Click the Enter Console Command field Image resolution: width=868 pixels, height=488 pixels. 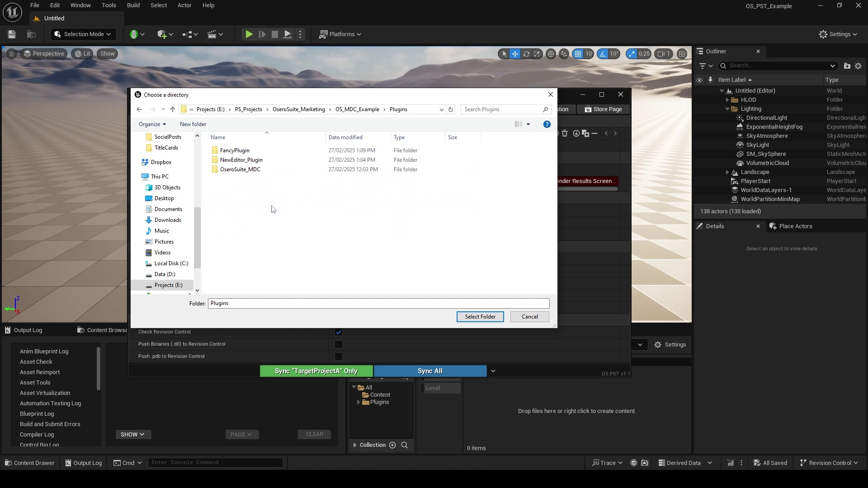(x=215, y=462)
